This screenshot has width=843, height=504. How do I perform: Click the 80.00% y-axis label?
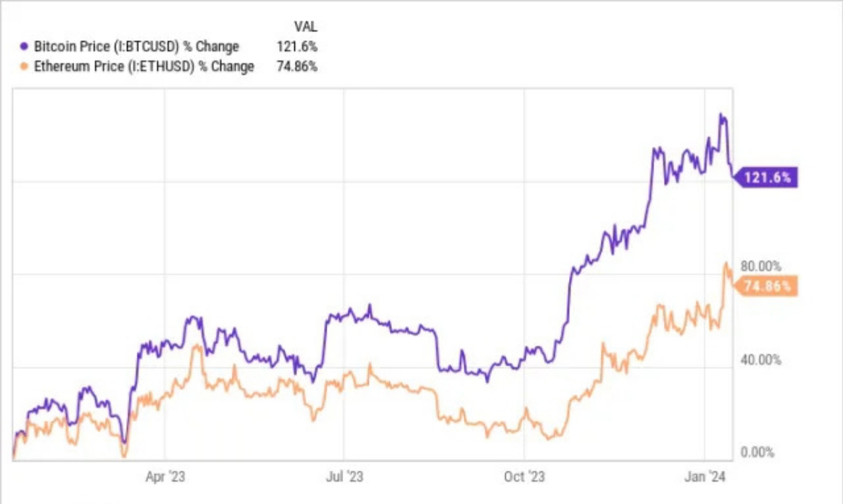[759, 266]
